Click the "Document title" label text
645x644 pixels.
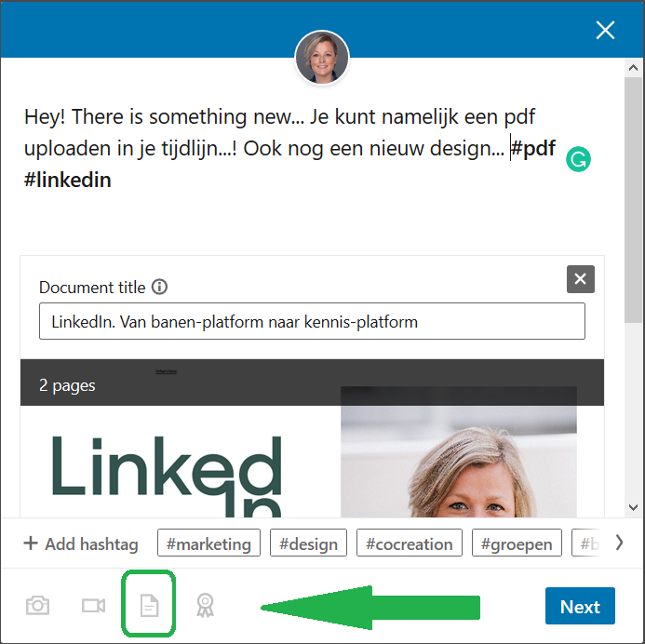92,287
